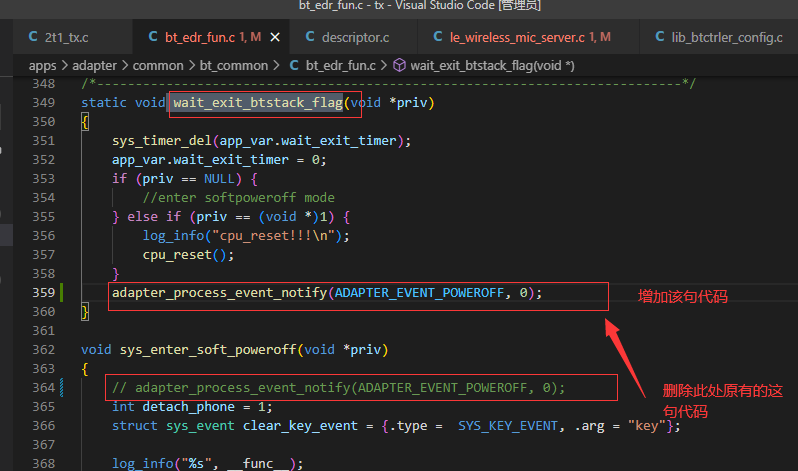This screenshot has width=798, height=471.
Task: Open the 'bt_common' breadcrumb folder
Action: pos(234,66)
